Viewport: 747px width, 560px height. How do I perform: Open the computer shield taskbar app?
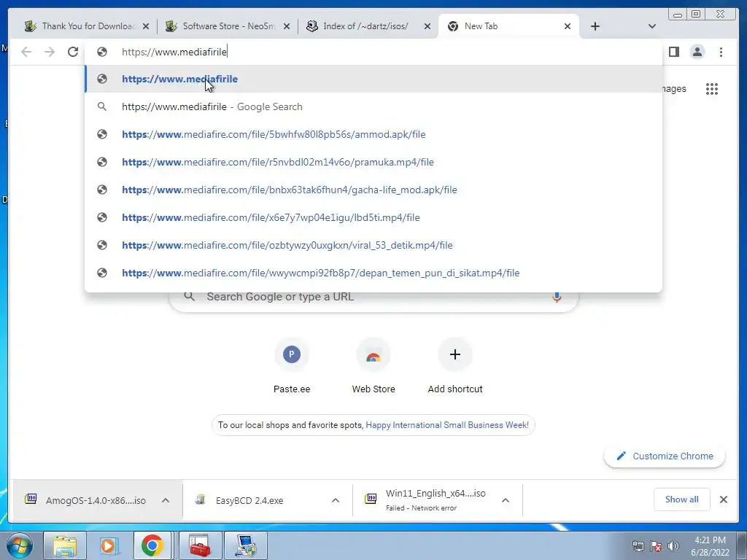(x=246, y=545)
